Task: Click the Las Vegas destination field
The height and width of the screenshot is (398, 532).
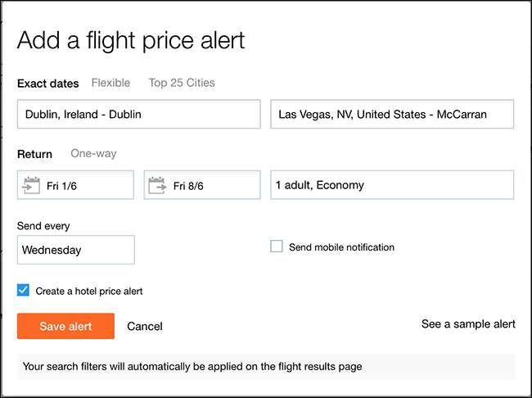Action: [x=392, y=115]
